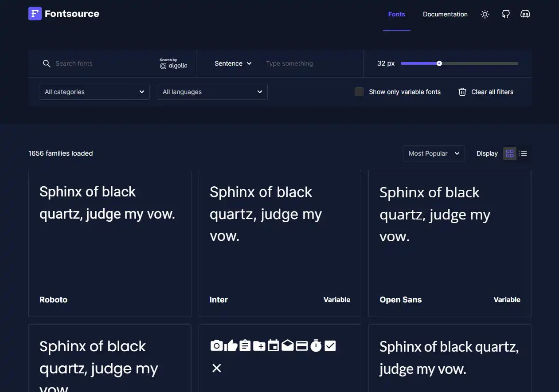Click the Display label
The image size is (559, 392).
click(x=487, y=153)
